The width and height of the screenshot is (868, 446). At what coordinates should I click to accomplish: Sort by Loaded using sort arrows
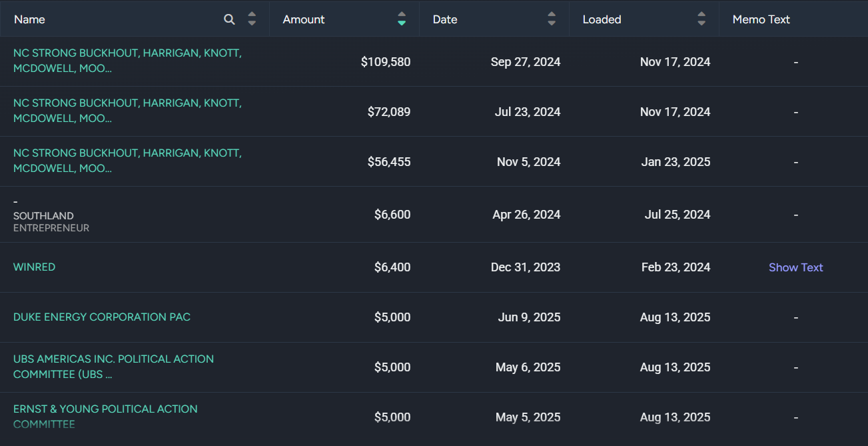click(701, 19)
